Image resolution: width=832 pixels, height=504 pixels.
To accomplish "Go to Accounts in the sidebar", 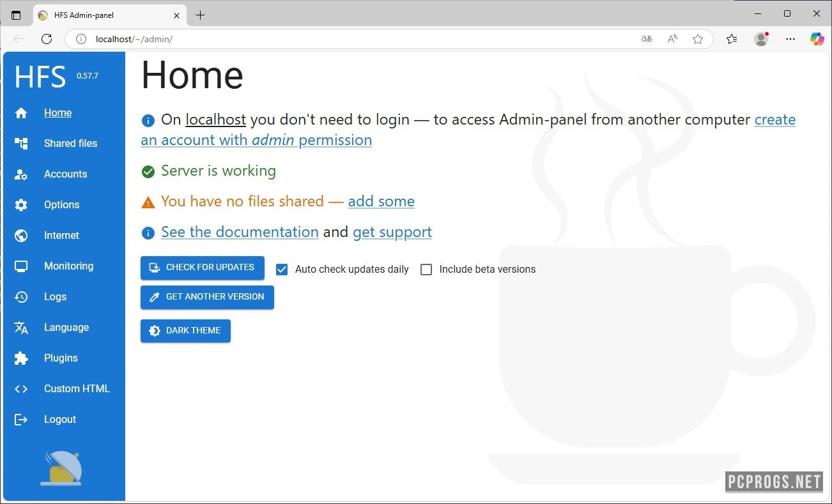I will click(65, 174).
